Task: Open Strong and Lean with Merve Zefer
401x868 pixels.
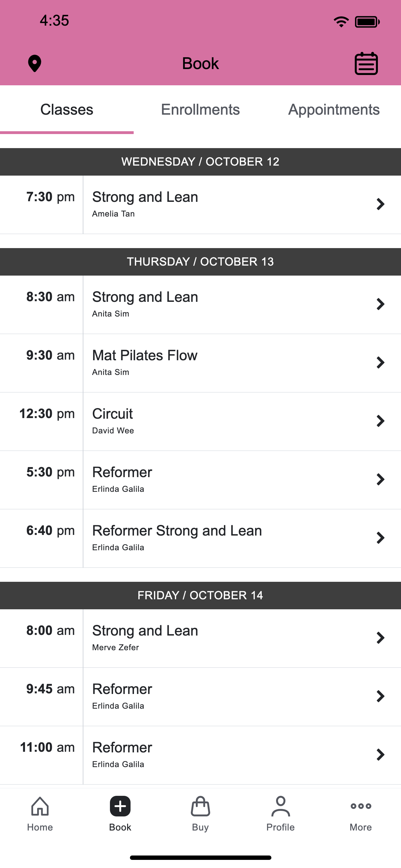Action: (200, 638)
